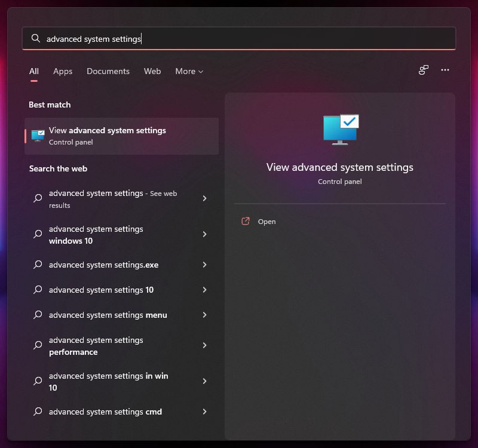
Task: Click the Open link in the preview pane
Action: pyautogui.click(x=267, y=221)
